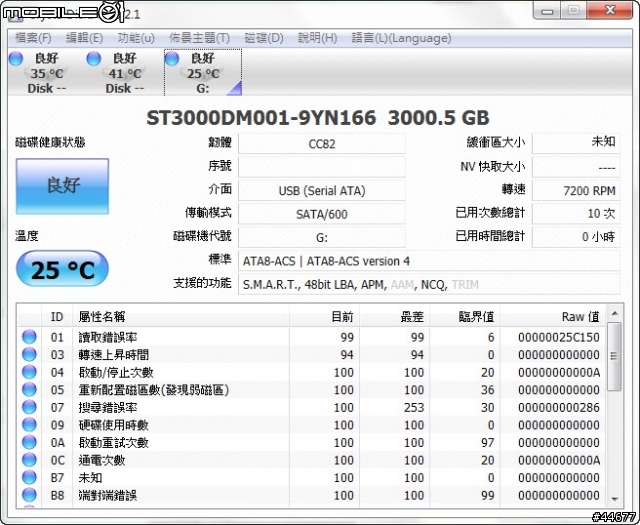Click the 已用次數總計 field showing 10 次

pos(576,214)
